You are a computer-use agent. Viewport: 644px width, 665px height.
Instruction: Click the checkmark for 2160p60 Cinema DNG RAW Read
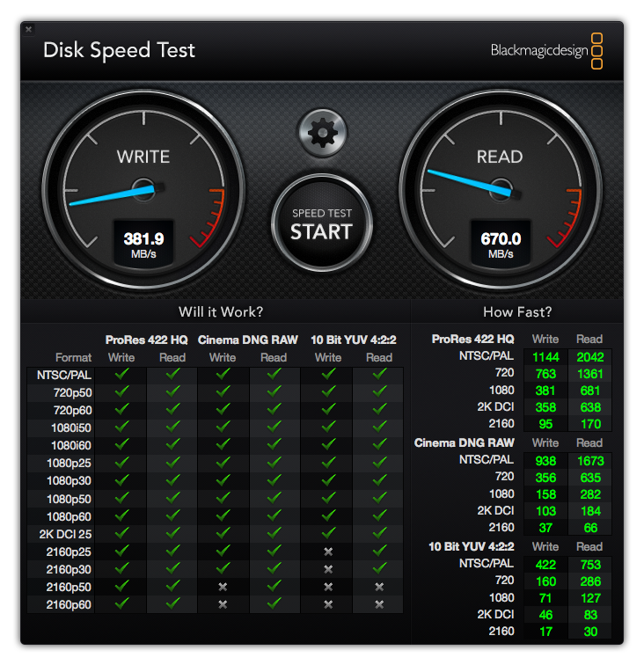[x=274, y=604]
